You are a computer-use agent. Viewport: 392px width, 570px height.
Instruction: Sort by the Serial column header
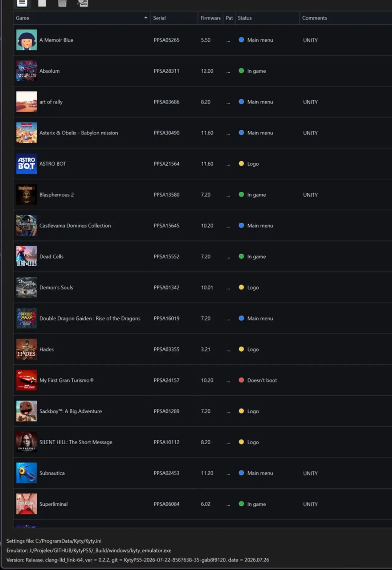(174, 18)
